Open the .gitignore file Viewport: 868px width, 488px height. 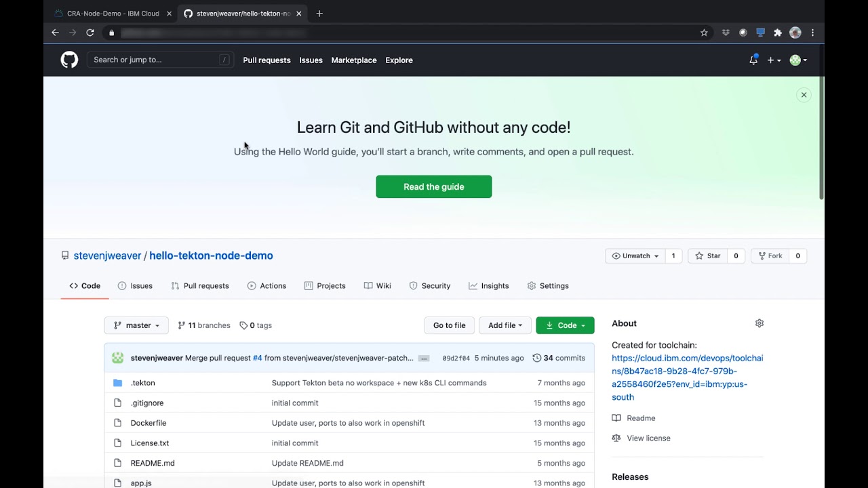coord(147,403)
